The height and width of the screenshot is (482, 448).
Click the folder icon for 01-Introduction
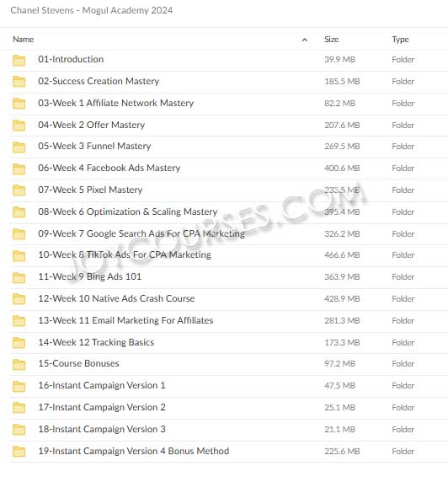click(x=19, y=61)
